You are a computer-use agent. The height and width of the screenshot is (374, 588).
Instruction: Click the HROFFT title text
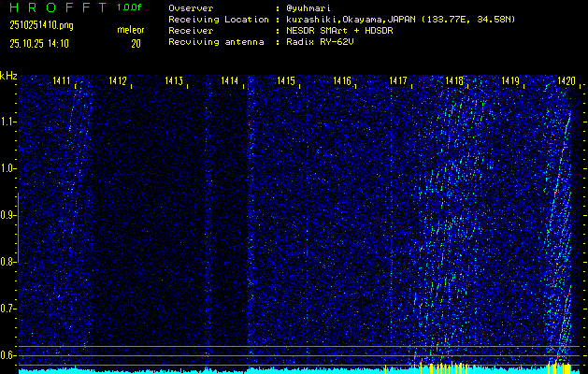(58, 7)
